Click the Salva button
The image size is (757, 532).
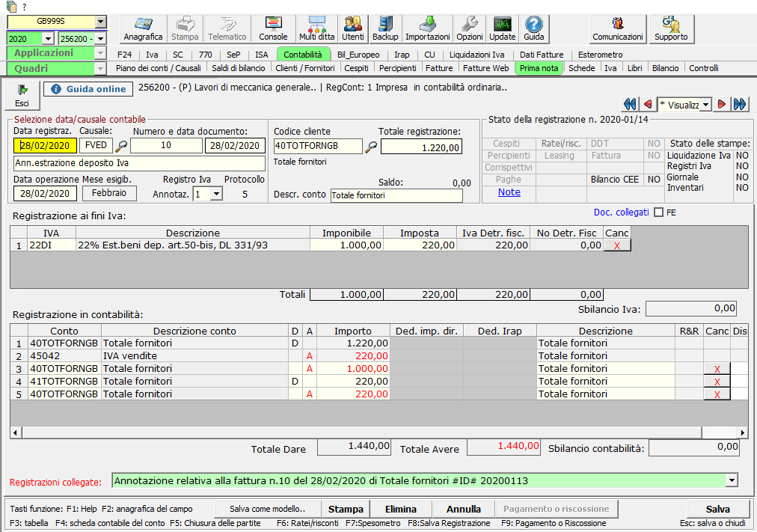[x=718, y=509]
